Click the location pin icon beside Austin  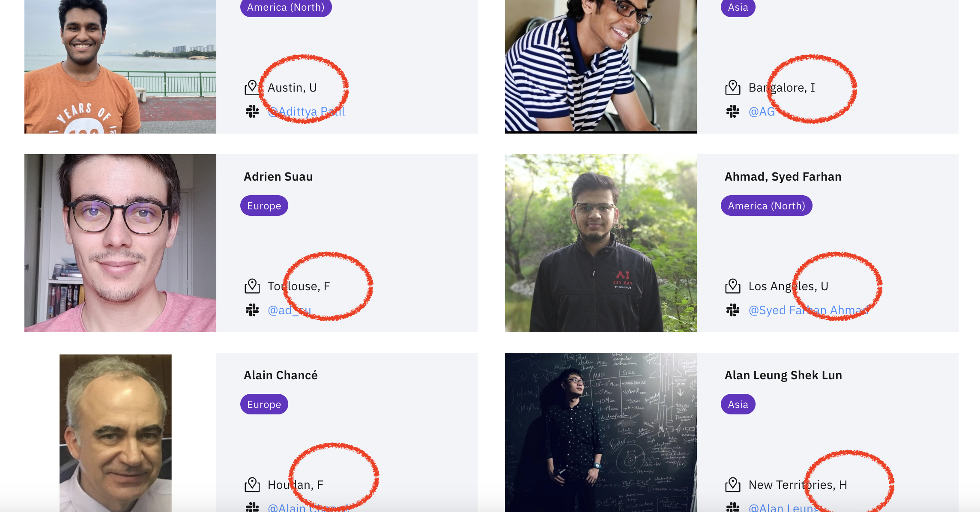[x=253, y=87]
